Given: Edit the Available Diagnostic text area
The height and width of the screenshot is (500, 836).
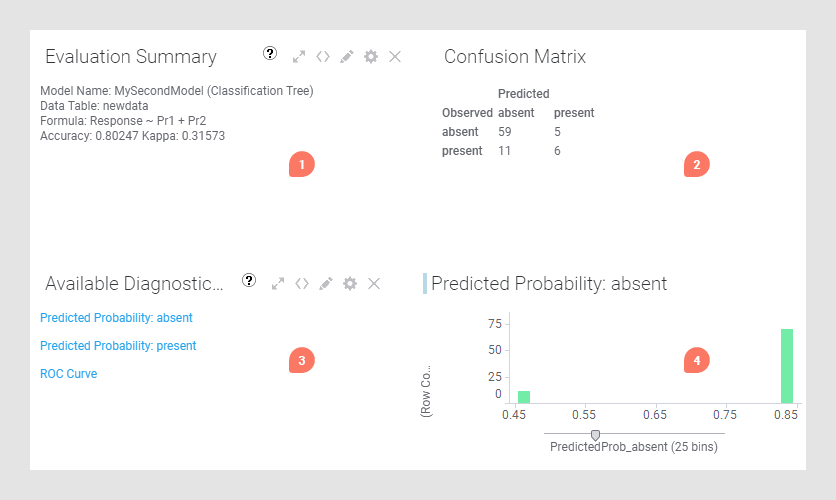Looking at the screenshot, I should click(326, 284).
